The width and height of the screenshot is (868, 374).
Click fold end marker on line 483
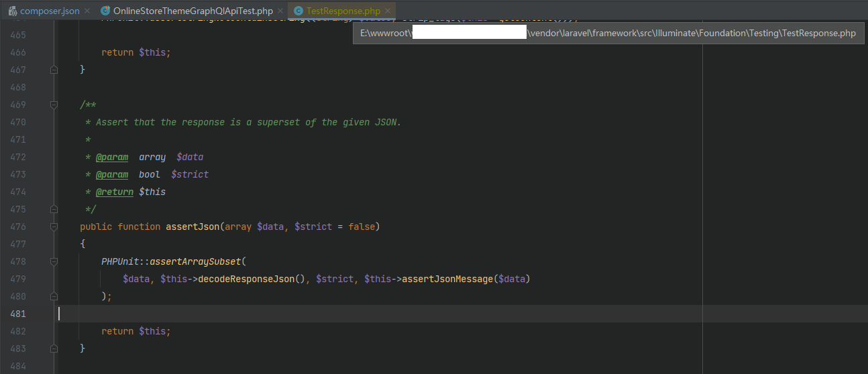click(54, 349)
